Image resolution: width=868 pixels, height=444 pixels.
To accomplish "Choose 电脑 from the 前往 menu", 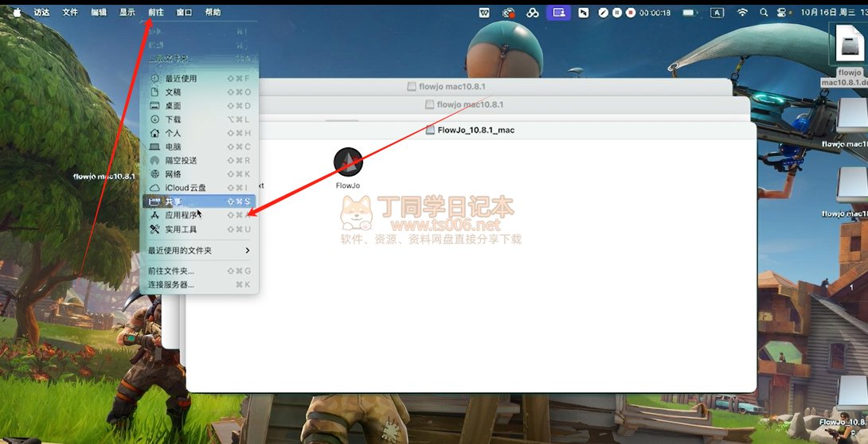I will click(x=200, y=147).
